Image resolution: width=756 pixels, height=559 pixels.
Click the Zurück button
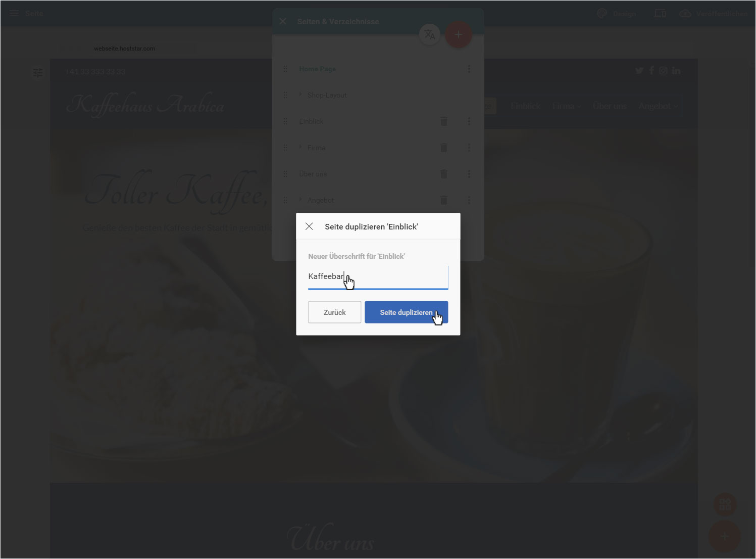coord(335,312)
